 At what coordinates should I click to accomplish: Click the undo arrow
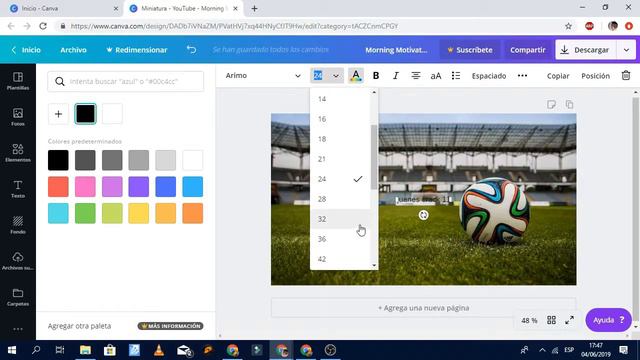click(x=191, y=49)
